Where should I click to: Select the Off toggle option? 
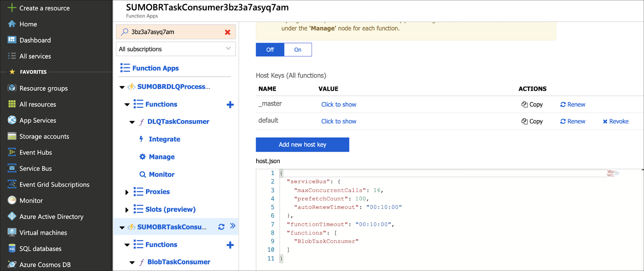tap(270, 50)
